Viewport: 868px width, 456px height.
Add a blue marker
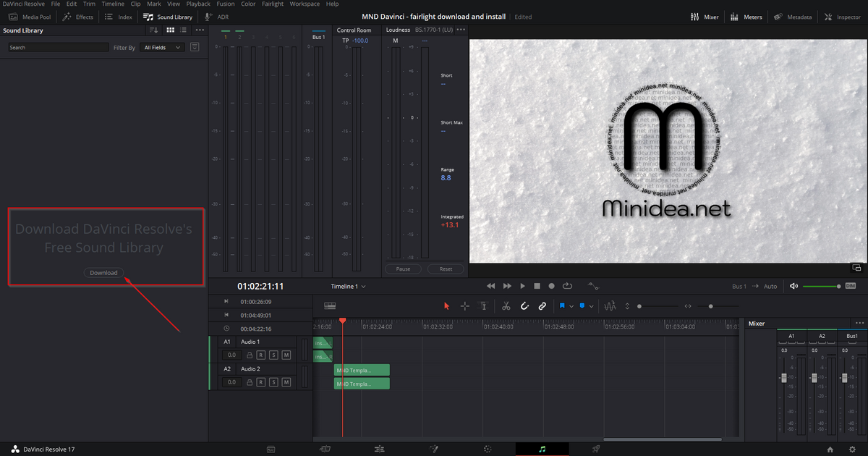pos(582,306)
